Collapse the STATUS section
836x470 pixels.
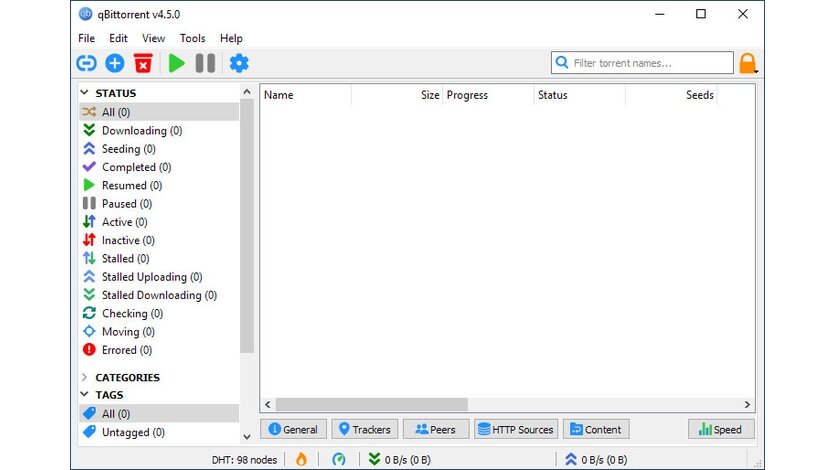click(x=84, y=93)
